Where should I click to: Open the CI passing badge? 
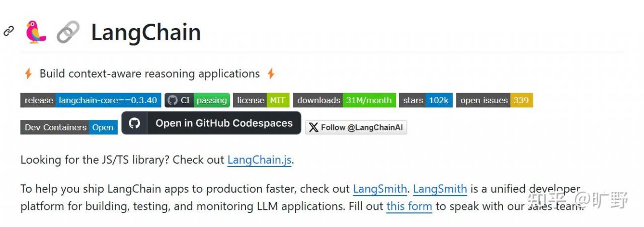pyautogui.click(x=197, y=100)
